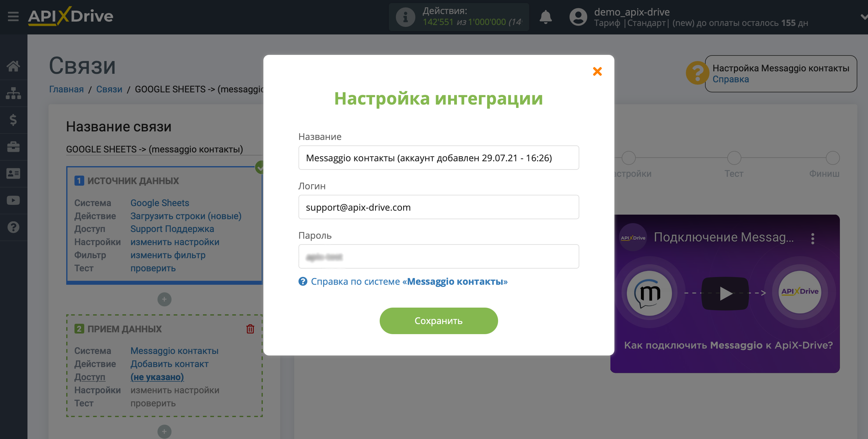This screenshot has height=439, width=868.
Task: Click the ApiX-Drive logo
Action: [x=71, y=16]
